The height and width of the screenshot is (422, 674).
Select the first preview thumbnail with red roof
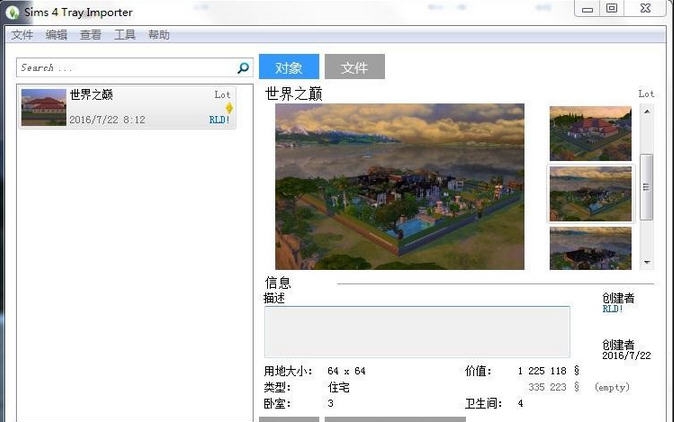tap(591, 134)
